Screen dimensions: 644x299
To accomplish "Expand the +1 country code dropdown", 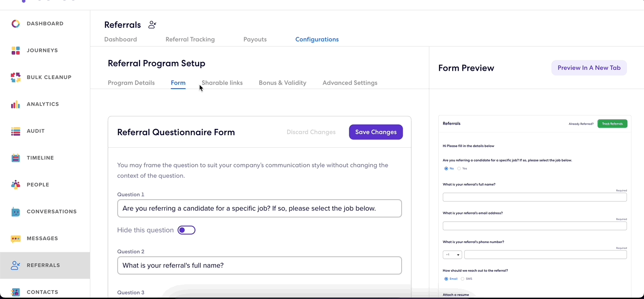I will (x=452, y=255).
